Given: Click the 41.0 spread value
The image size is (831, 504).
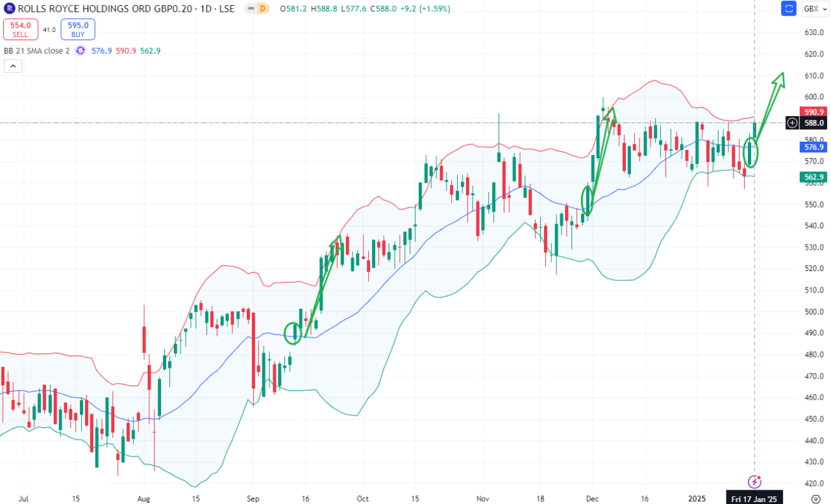Looking at the screenshot, I should [49, 29].
